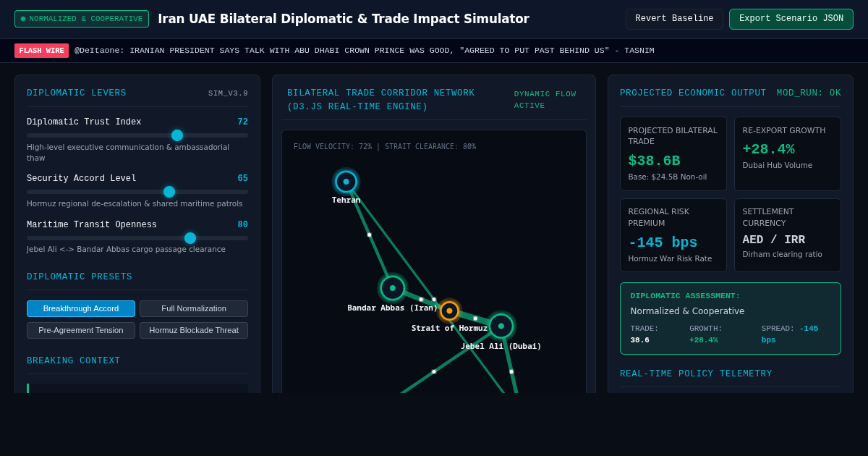
Task: Select Hormuz Blockade Threat preset
Action: 194,330
